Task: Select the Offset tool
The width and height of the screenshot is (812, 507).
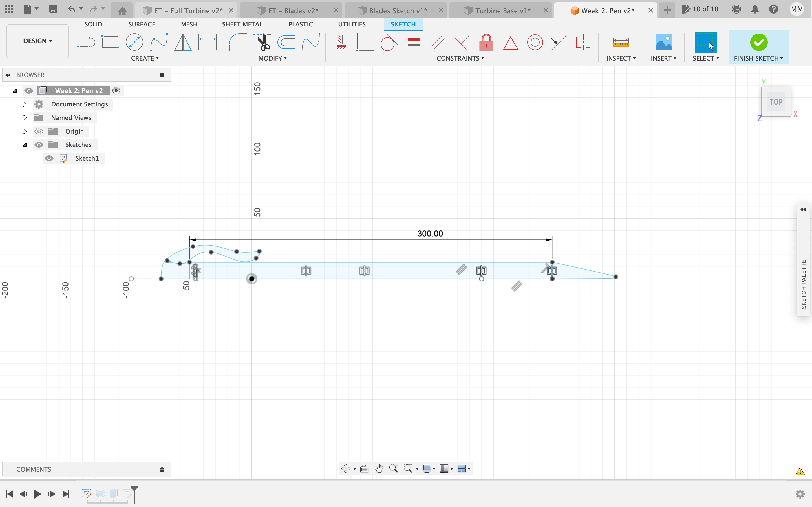Action: pos(286,43)
